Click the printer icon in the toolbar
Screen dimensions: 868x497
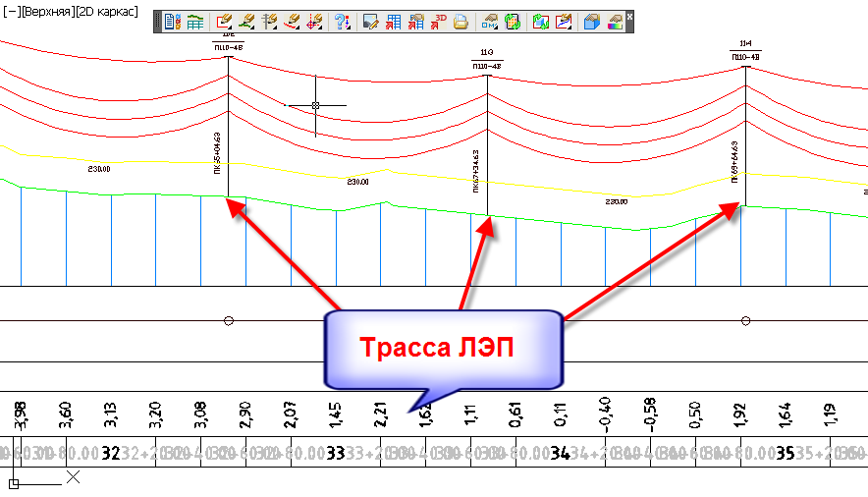tap(461, 21)
